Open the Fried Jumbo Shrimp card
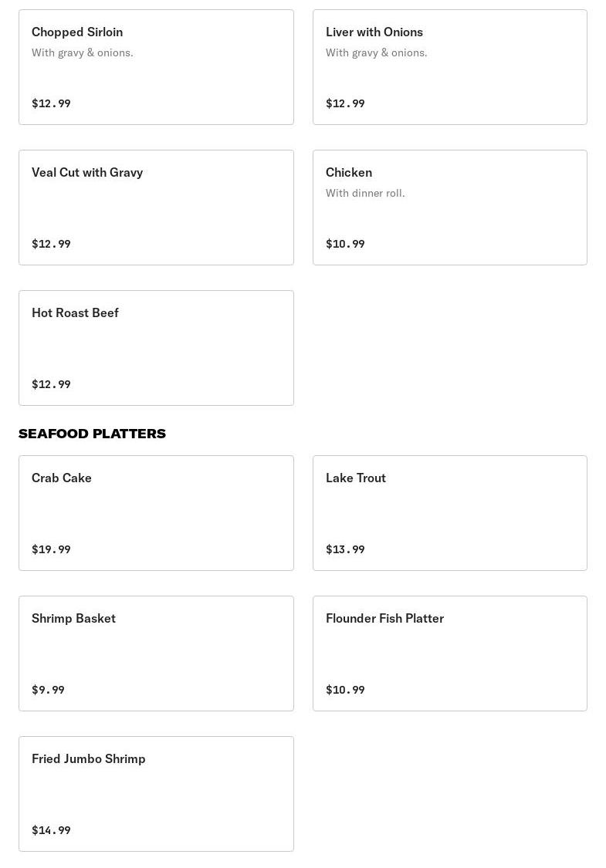This screenshot has height=868, width=606. [x=156, y=794]
